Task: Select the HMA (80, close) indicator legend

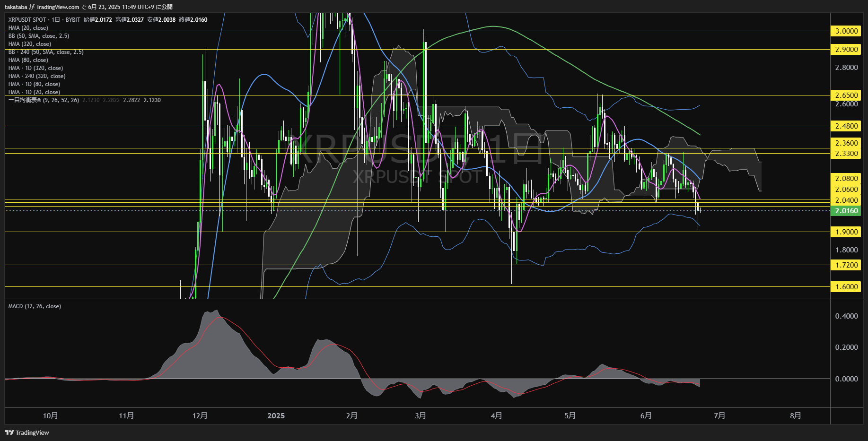Action: click(x=28, y=60)
